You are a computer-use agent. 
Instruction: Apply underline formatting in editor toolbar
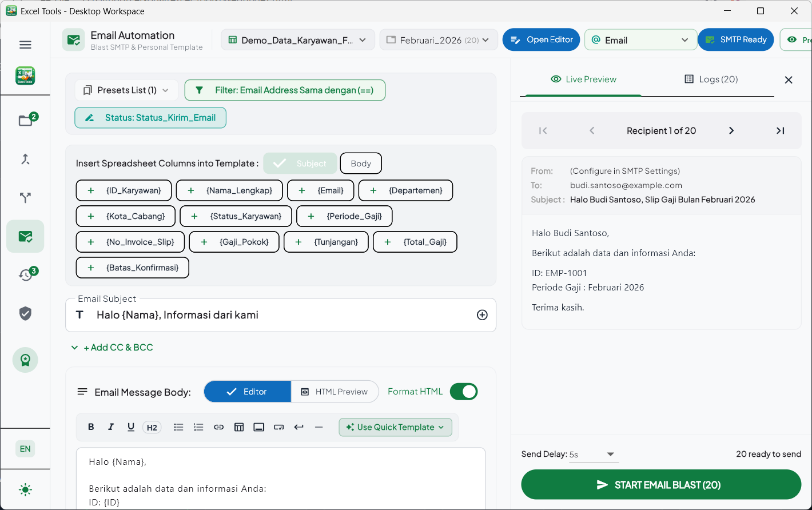point(131,427)
